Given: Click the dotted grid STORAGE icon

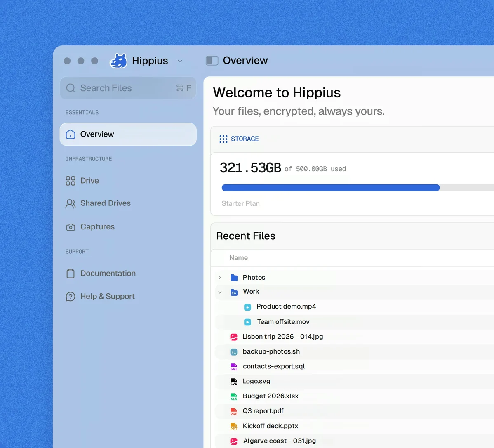Looking at the screenshot, I should coord(223,139).
